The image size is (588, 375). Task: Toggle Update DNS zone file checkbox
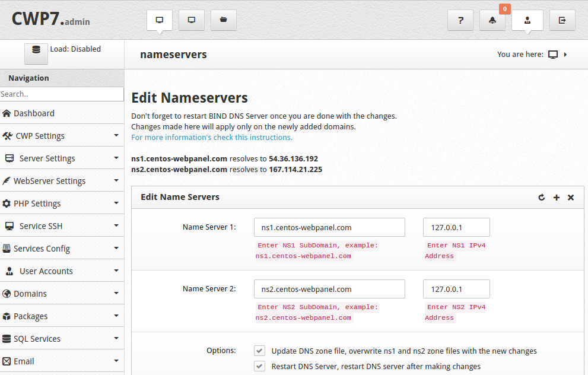tap(259, 351)
